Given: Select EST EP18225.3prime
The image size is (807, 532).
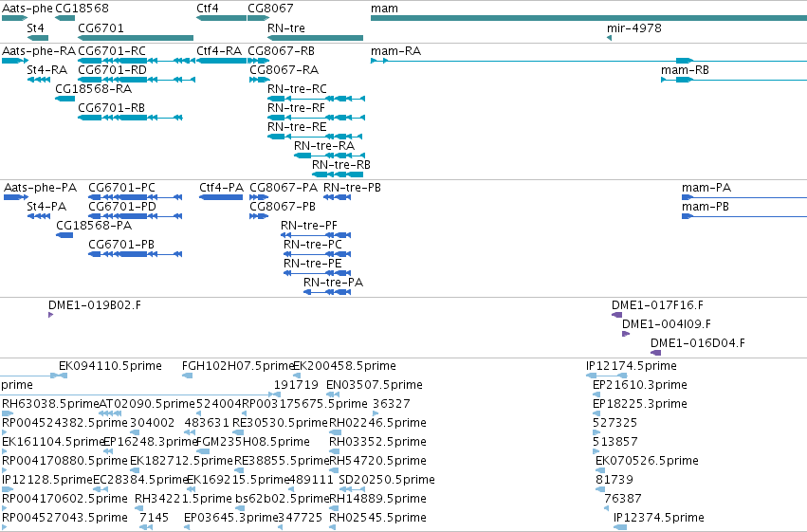Looking at the screenshot, I should click(x=596, y=413).
